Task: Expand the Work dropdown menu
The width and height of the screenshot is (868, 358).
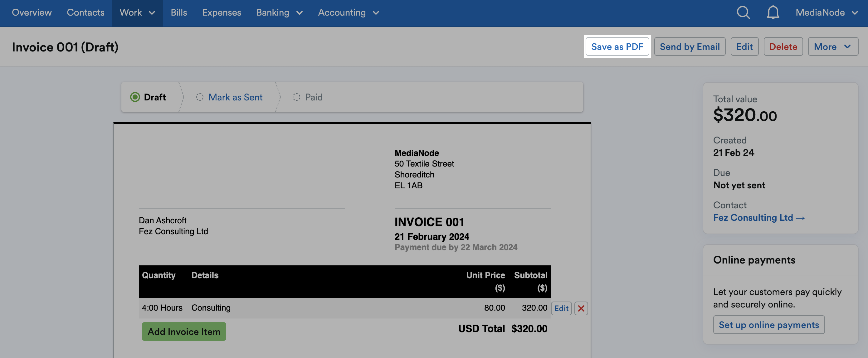Action: pos(137,12)
